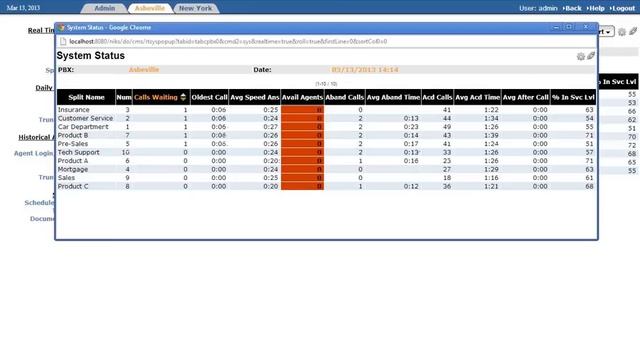640x360 pixels.
Task: Sort by the Avg Acd Time column header
Action: tap(478, 97)
